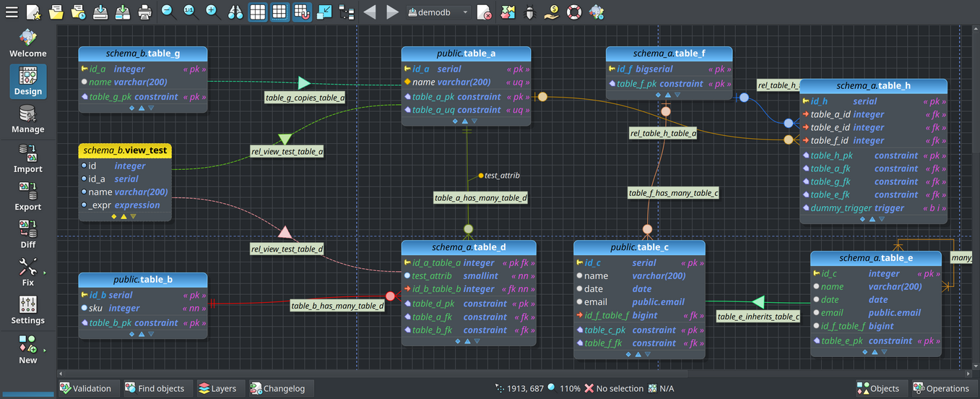Expand the New object arrow menu
980x399 pixels.
(x=45, y=350)
